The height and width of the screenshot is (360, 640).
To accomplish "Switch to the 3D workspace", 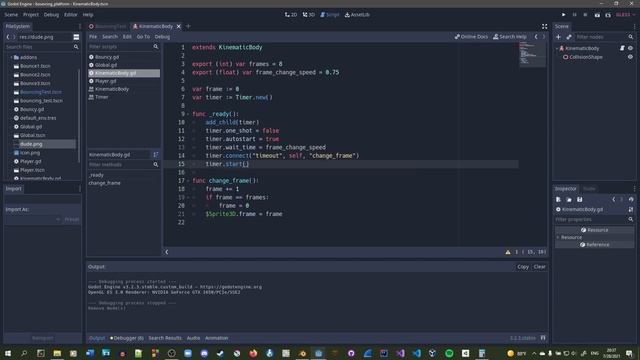I will (309, 15).
